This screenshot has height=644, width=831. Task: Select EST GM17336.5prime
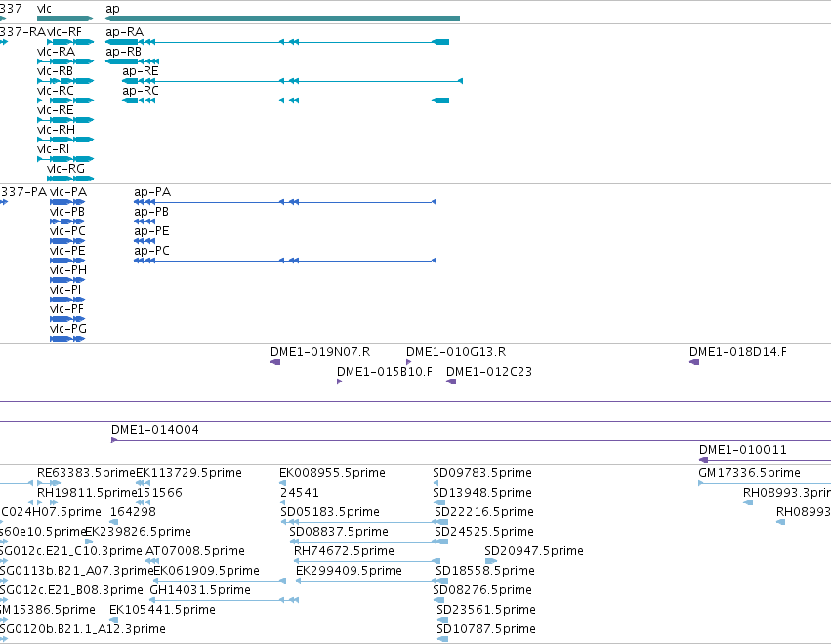pyautogui.click(x=749, y=473)
